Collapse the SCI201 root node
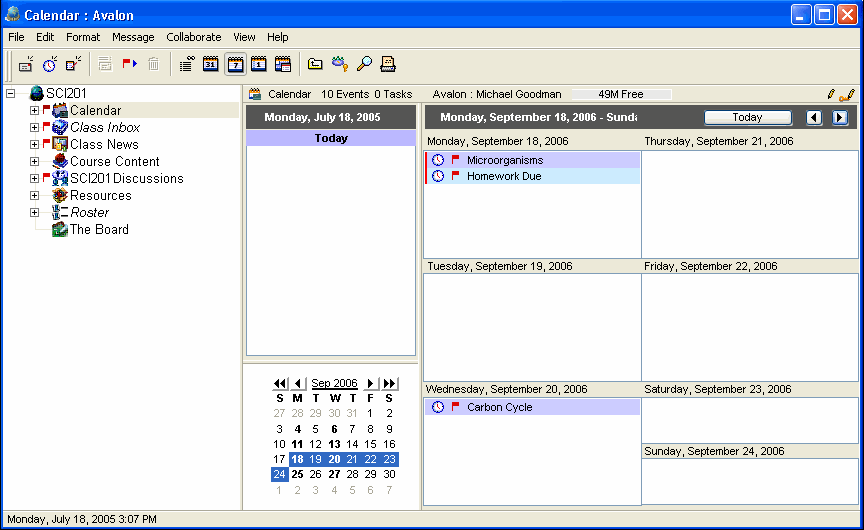The image size is (864, 530). 11,93
